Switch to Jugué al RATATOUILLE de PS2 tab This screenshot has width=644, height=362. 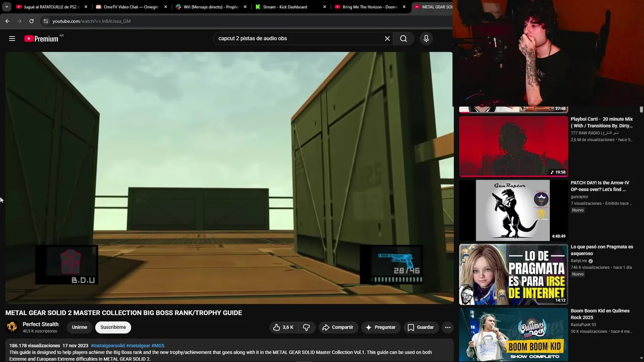click(x=51, y=7)
